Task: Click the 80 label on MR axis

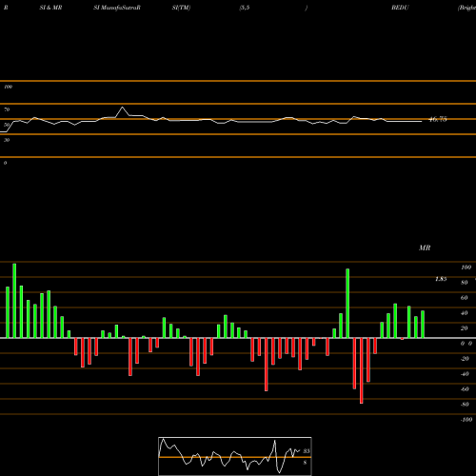Action: point(465,283)
